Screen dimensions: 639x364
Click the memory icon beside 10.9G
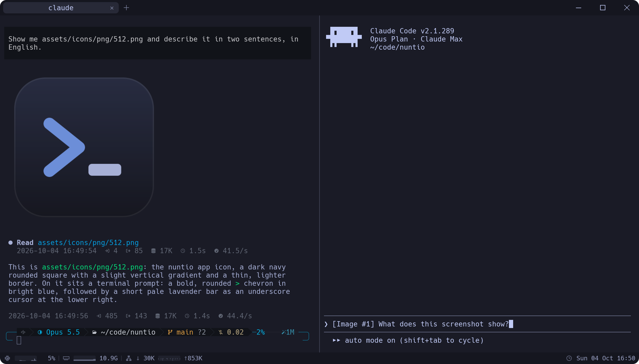click(x=66, y=358)
